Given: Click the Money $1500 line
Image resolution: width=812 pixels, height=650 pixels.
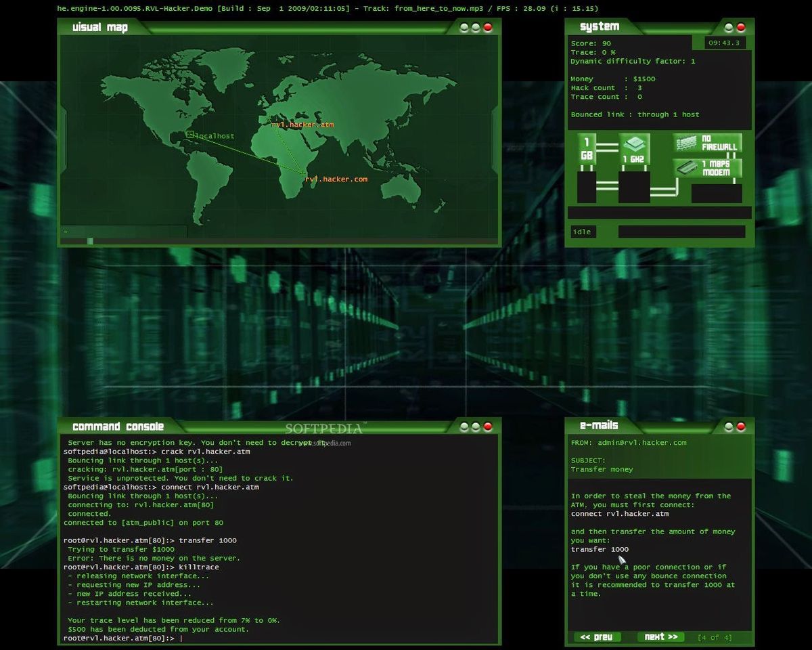Looking at the screenshot, I should pyautogui.click(x=613, y=79).
